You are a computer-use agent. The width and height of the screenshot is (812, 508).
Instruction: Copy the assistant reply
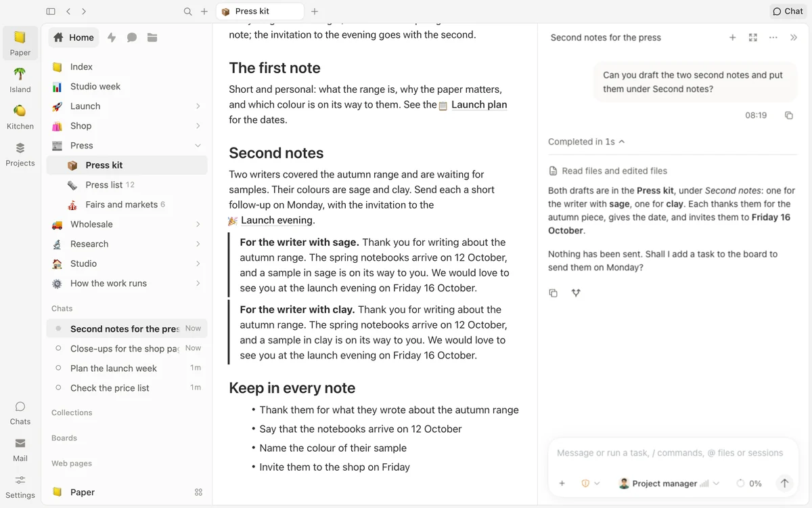click(554, 293)
